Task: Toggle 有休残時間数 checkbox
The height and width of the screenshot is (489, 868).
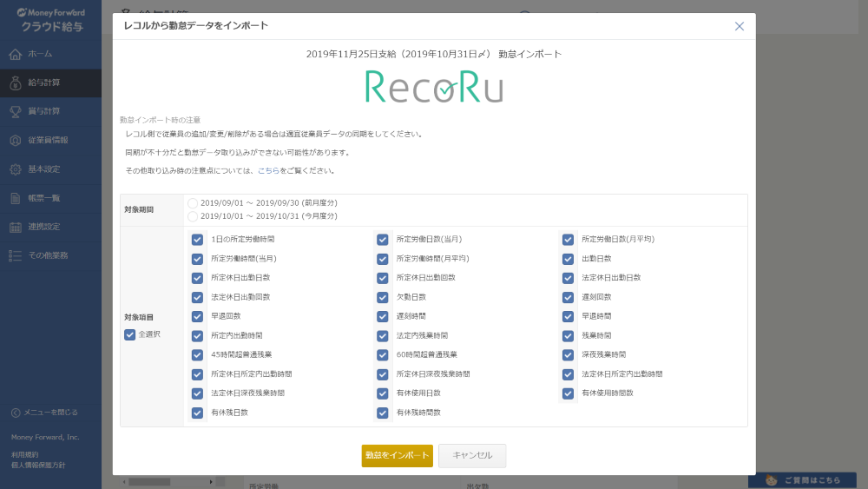Action: click(x=383, y=413)
